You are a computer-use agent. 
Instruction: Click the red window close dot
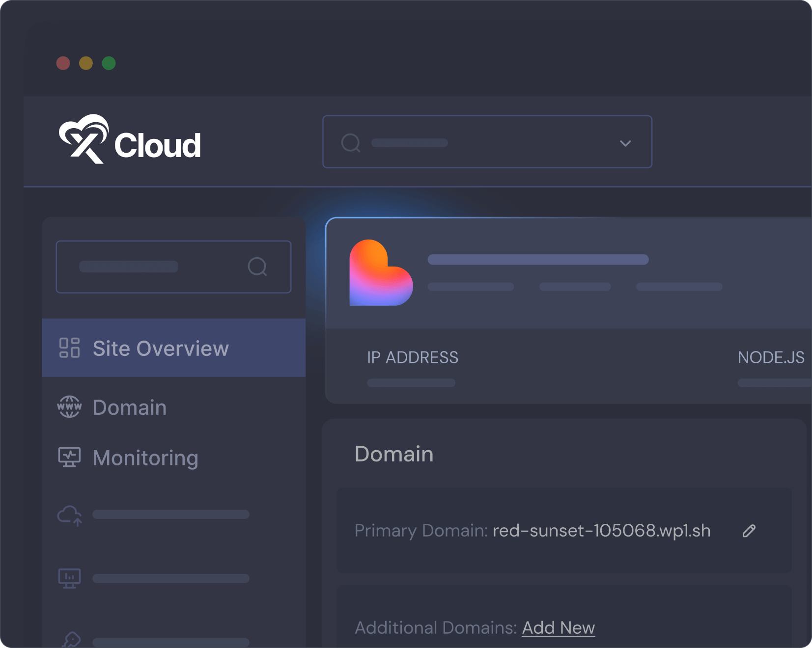[x=63, y=63]
